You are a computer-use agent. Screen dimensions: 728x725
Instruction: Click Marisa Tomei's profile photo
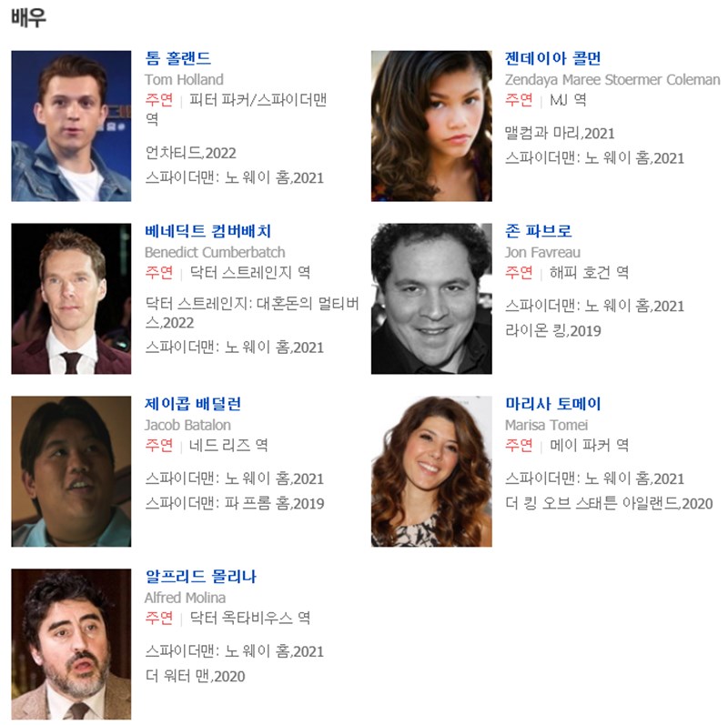pyautogui.click(x=431, y=471)
